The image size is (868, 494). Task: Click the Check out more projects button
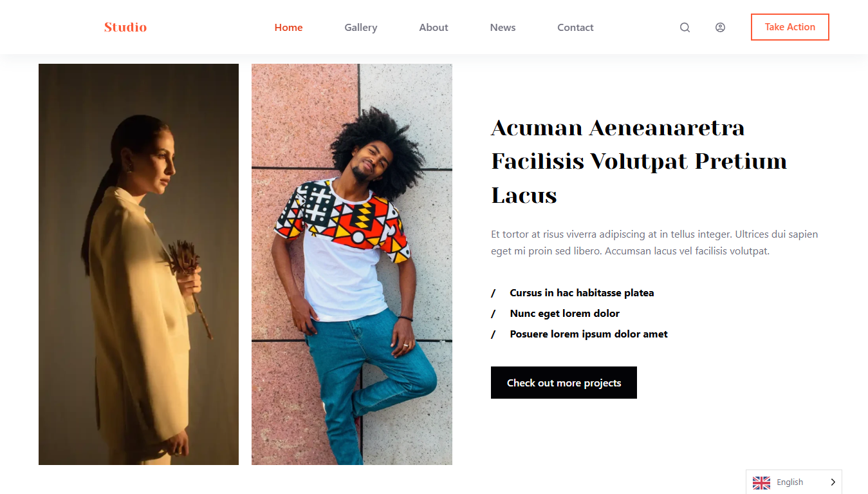[x=564, y=383]
